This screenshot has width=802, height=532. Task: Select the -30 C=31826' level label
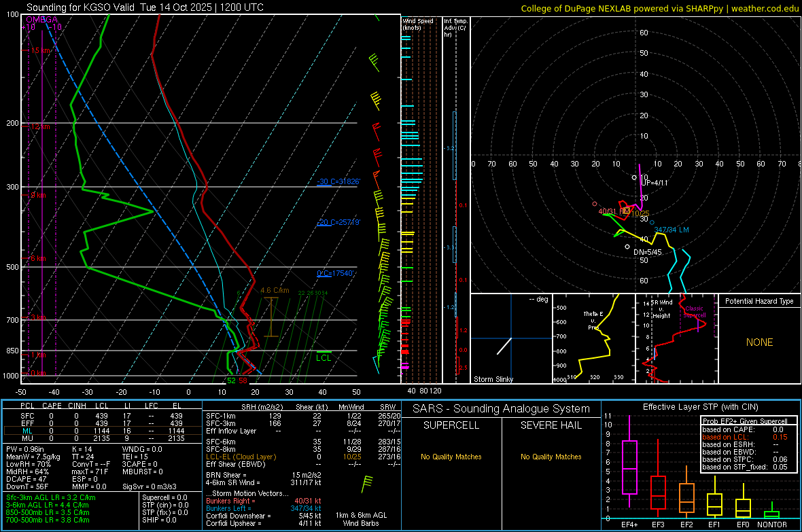[x=338, y=181]
